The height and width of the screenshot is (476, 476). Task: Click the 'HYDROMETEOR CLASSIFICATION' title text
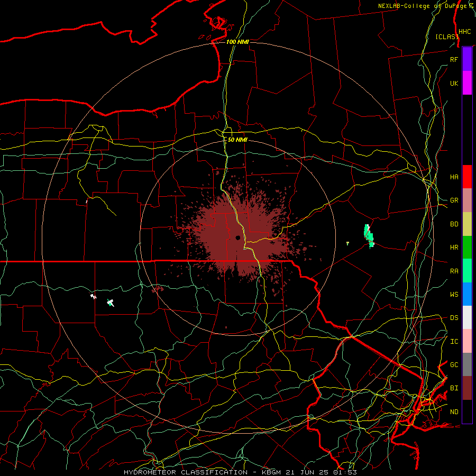pyautogui.click(x=186, y=472)
